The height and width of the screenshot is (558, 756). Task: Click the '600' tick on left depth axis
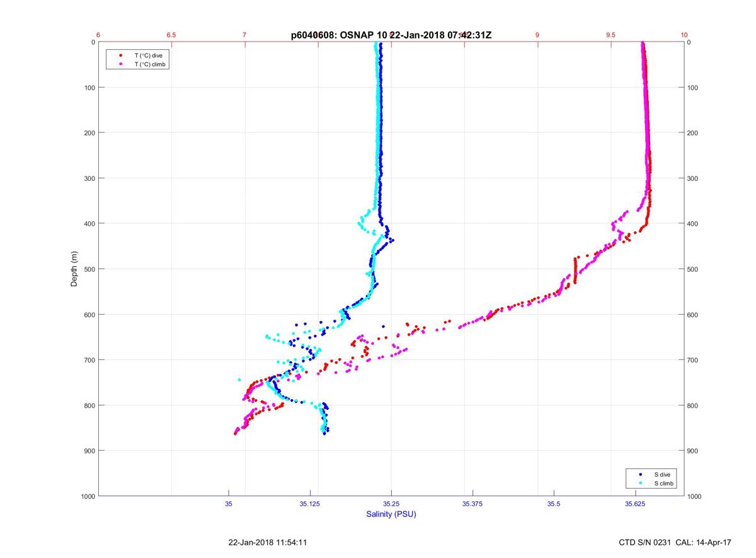[89, 315]
